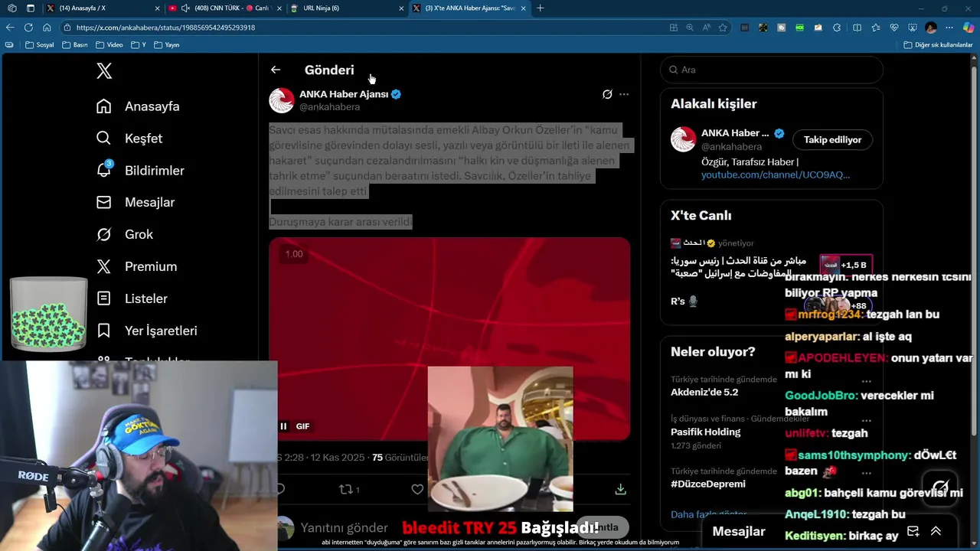Screen dimensions: 980x551
Task: Pause the GIF playback
Action: [283, 426]
